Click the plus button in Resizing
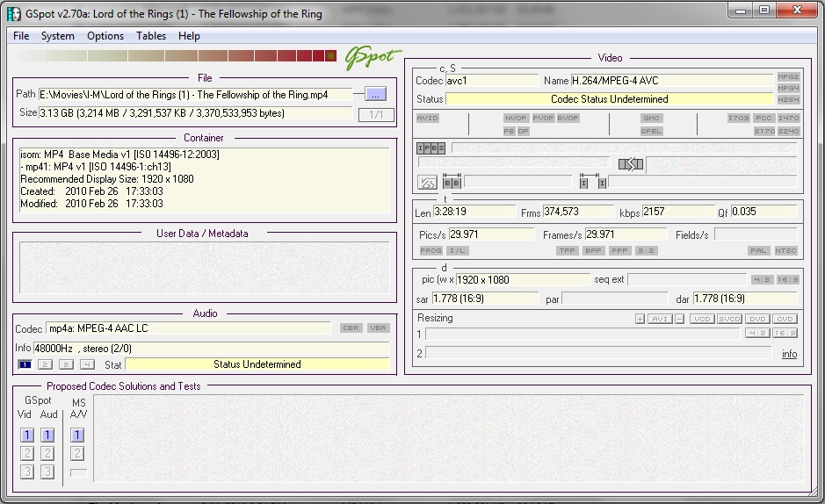 coord(640,319)
